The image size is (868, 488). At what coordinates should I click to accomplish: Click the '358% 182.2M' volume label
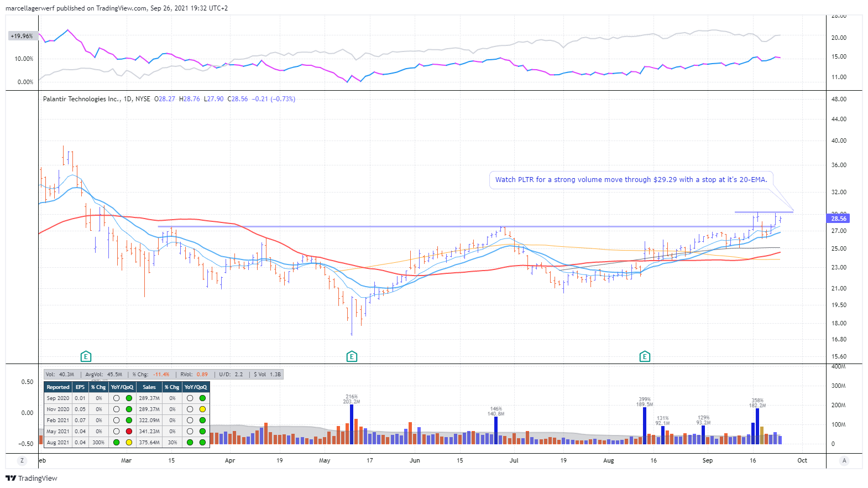point(757,403)
